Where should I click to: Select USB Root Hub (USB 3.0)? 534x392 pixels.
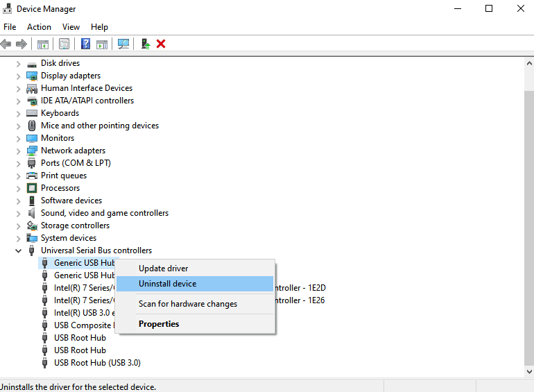pyautogui.click(x=97, y=363)
